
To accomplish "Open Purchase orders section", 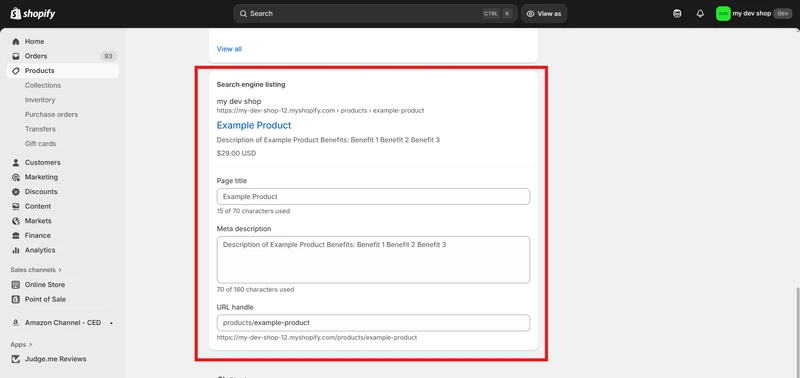I will coord(52,115).
